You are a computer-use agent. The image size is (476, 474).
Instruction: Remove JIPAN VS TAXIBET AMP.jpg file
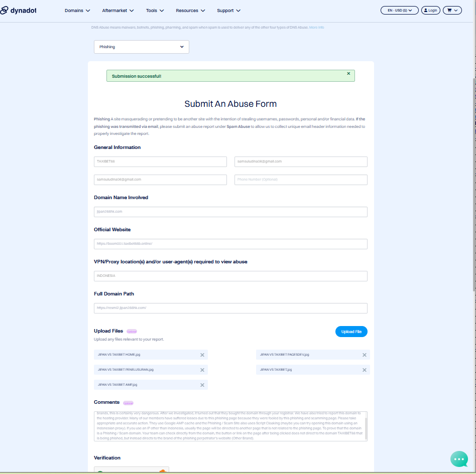(202, 385)
